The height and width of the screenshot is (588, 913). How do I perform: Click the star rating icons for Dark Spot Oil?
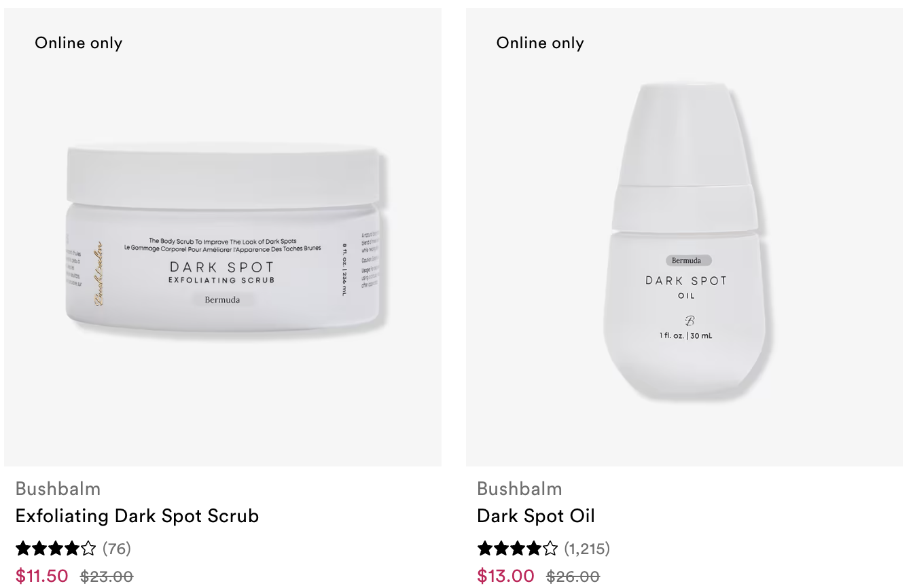[x=518, y=548]
